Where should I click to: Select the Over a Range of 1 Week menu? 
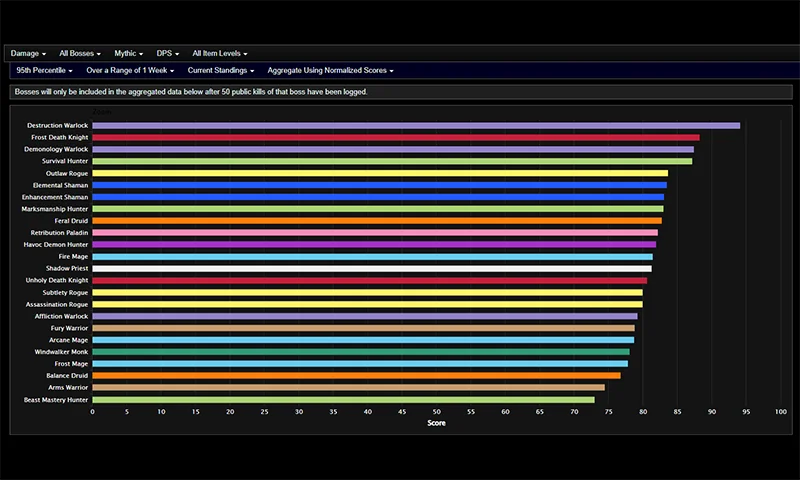click(x=130, y=71)
